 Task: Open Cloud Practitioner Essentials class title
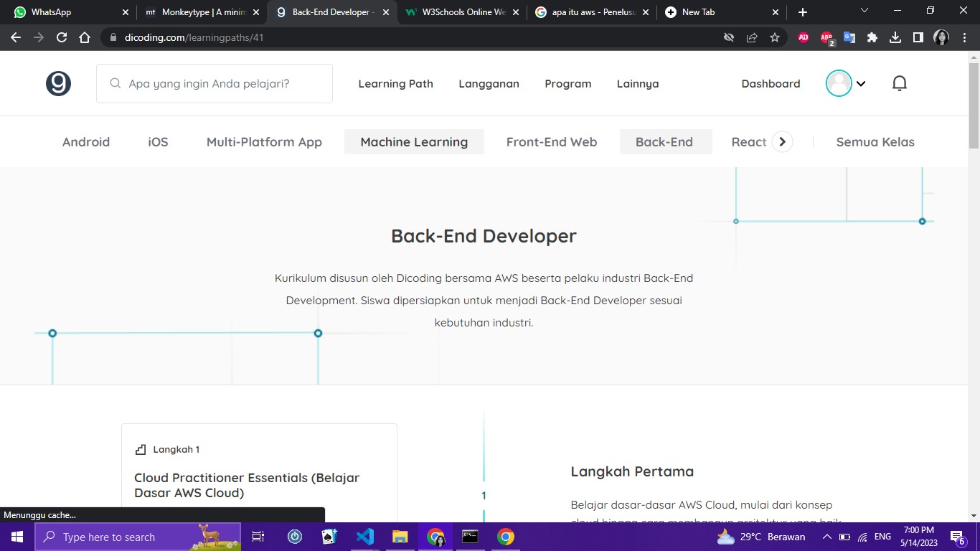click(247, 485)
